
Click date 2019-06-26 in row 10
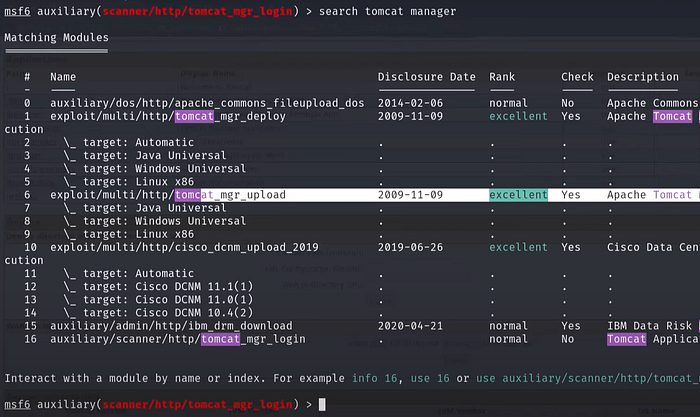click(x=410, y=247)
